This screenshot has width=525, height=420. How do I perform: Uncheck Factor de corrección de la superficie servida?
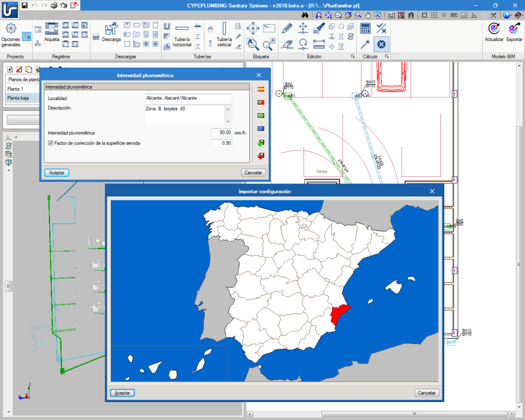[x=50, y=143]
